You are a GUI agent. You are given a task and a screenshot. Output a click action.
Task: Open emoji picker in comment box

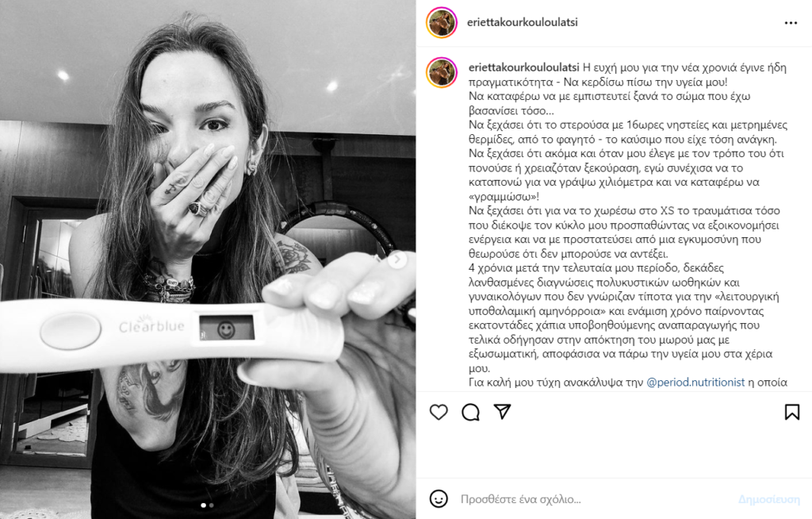point(439,499)
